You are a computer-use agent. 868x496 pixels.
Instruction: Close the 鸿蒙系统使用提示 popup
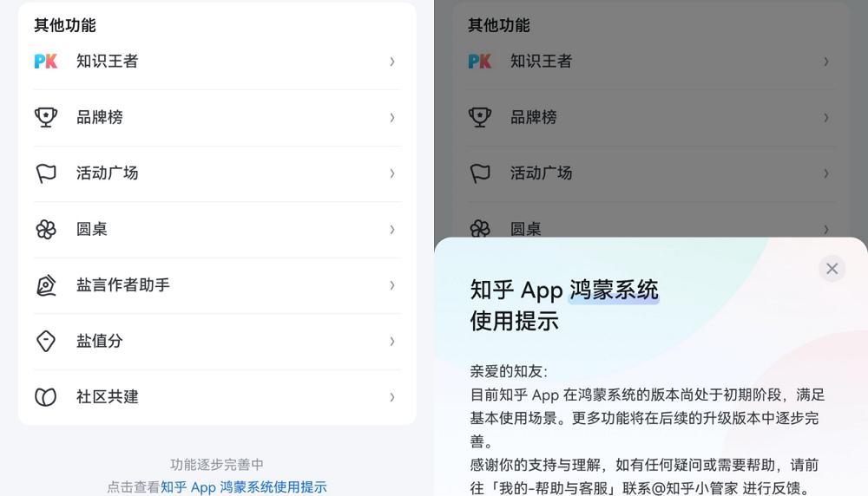coord(832,269)
